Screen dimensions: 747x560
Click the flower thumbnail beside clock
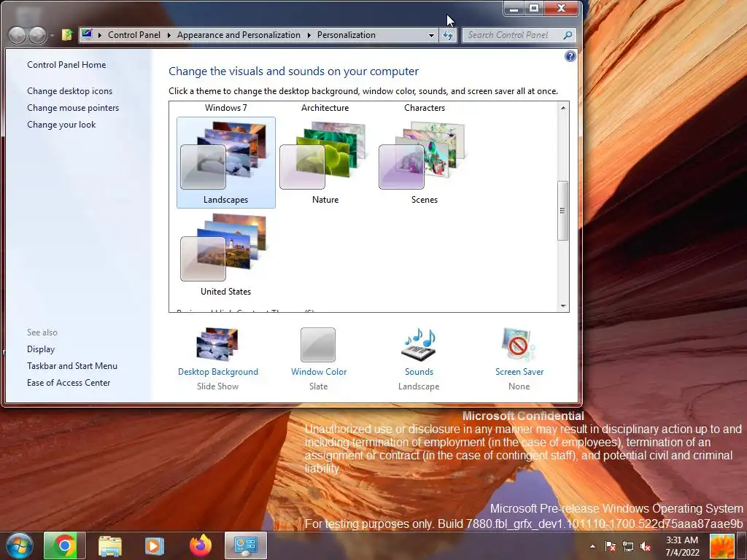721,545
